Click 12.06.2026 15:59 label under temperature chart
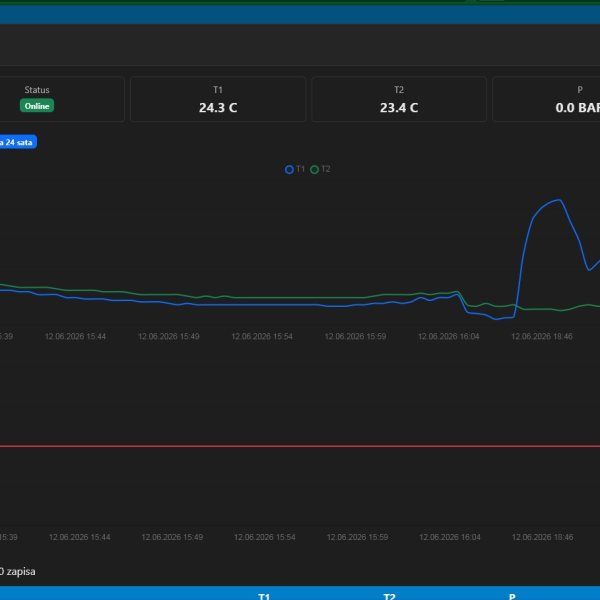This screenshot has width=600, height=600. tap(355, 336)
